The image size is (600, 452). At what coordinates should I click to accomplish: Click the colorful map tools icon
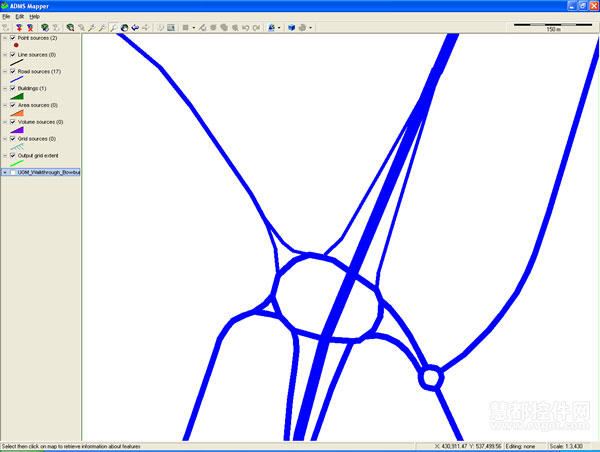point(271,28)
